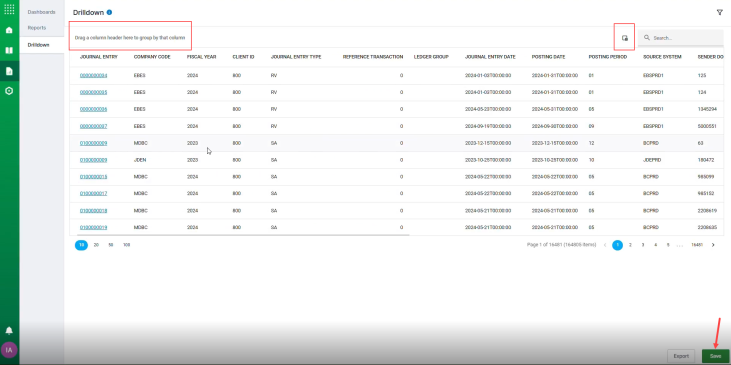The image size is (731, 365).
Task: Sort by Reference Transaction column header
Action: tap(373, 57)
